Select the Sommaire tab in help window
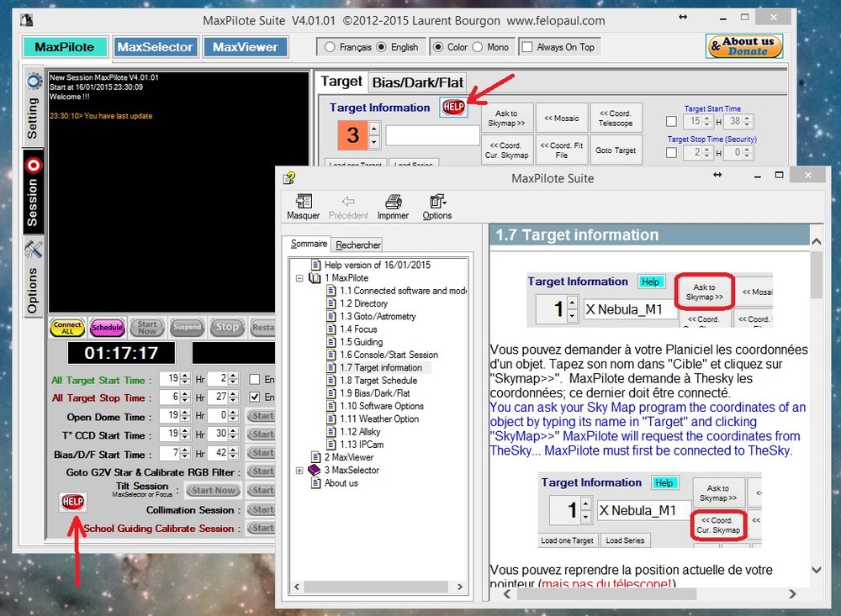The image size is (841, 616). (309, 244)
